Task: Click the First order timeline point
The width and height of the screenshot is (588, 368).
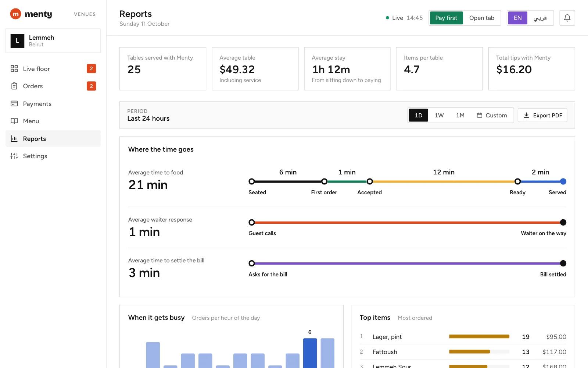Action: point(324,181)
